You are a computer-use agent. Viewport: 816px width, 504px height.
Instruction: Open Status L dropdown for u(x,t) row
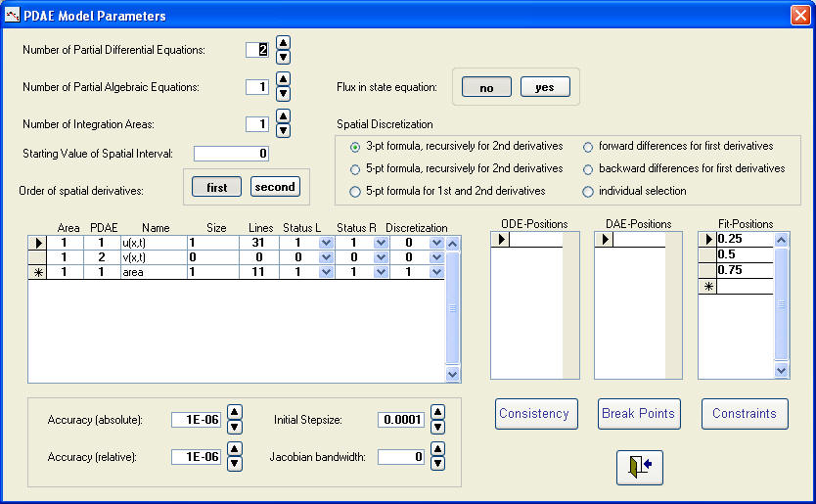[326, 243]
